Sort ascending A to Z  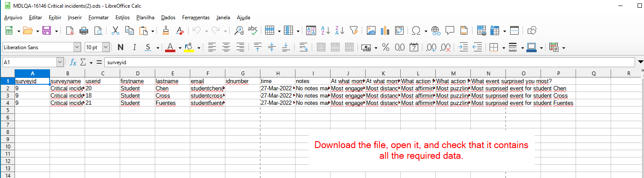(325, 30)
